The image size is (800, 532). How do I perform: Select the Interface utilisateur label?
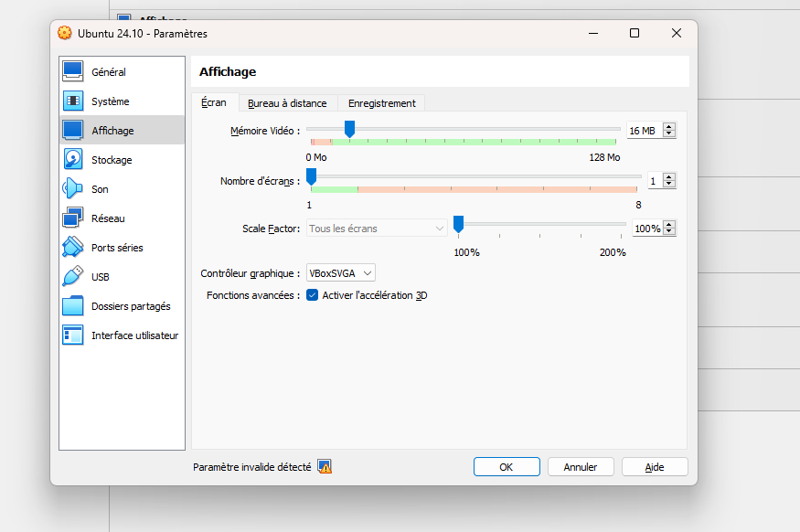pos(134,335)
